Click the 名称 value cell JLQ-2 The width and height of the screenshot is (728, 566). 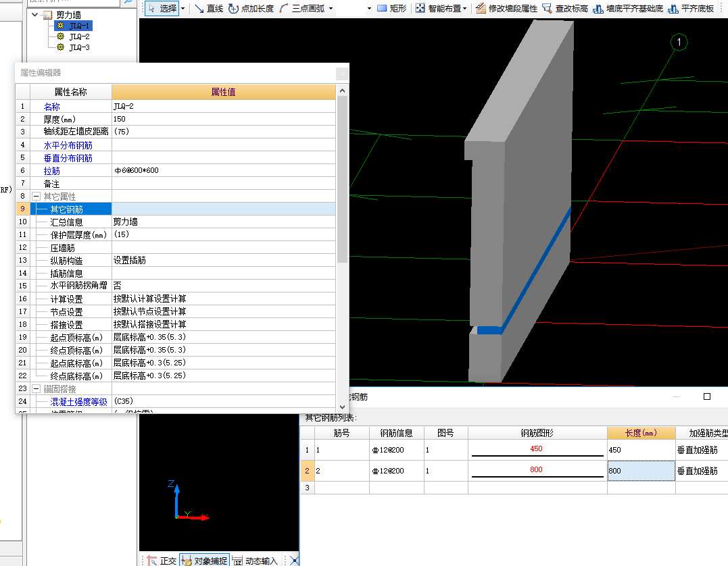tap(223, 106)
